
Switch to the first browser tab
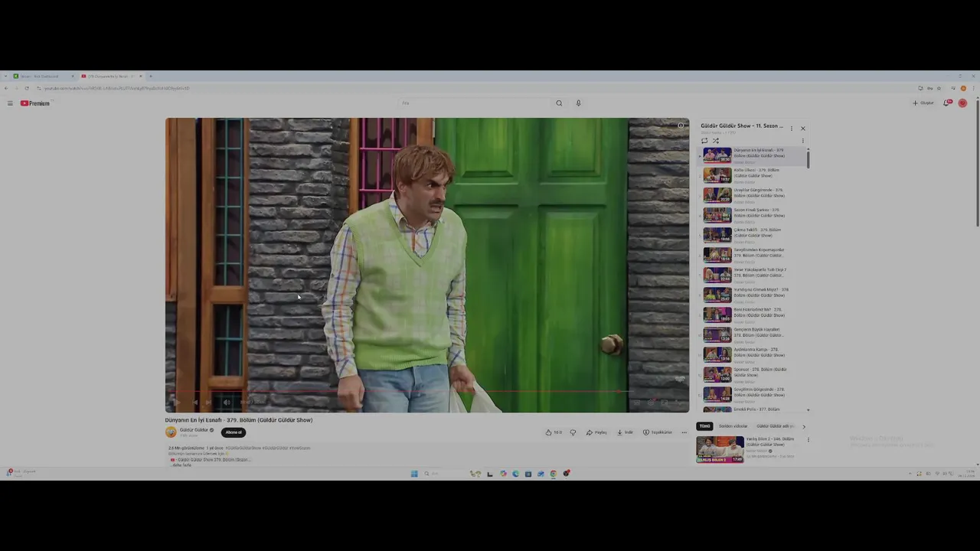pos(44,76)
